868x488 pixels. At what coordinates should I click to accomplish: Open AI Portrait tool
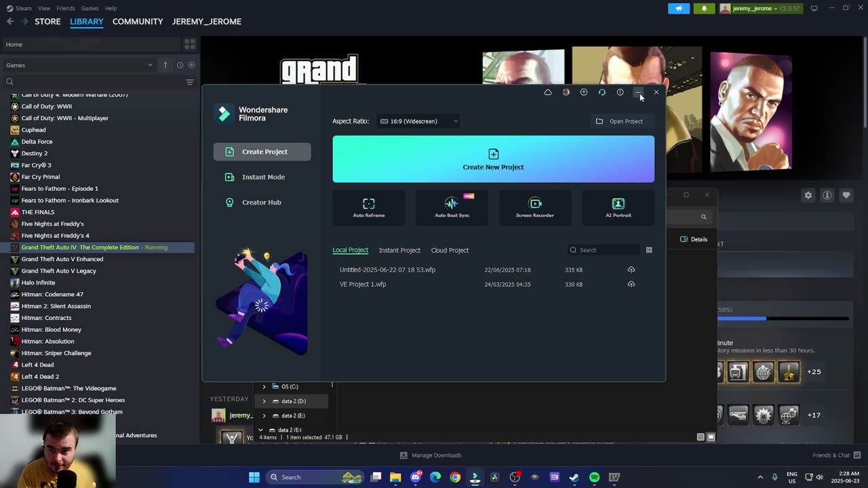(x=618, y=207)
